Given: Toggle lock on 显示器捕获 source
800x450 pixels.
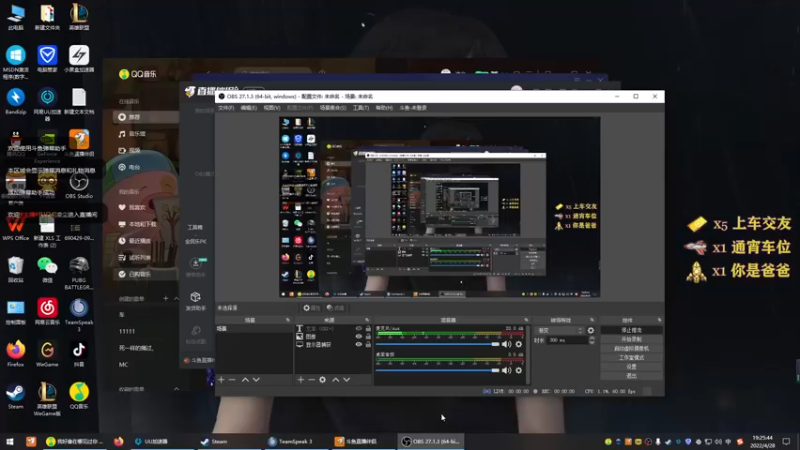Looking at the screenshot, I should click(368, 345).
